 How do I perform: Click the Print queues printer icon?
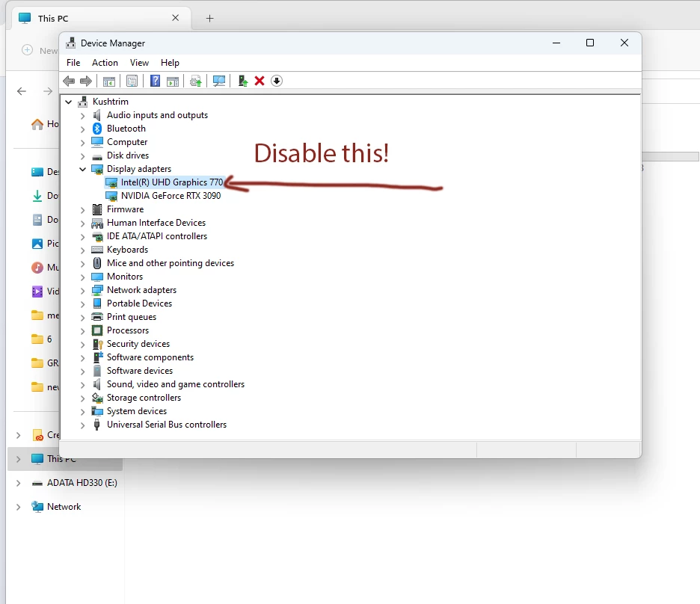(x=97, y=317)
